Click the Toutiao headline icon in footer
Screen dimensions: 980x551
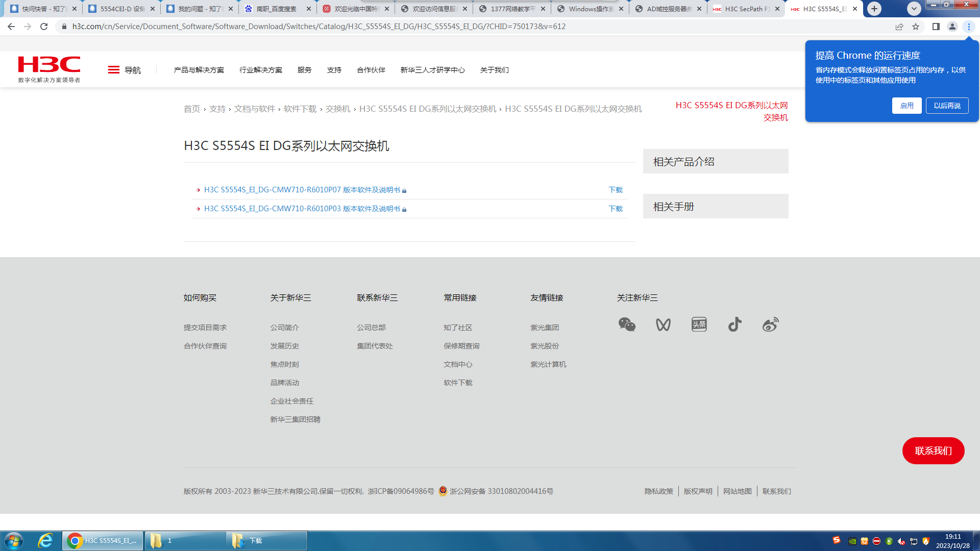699,324
